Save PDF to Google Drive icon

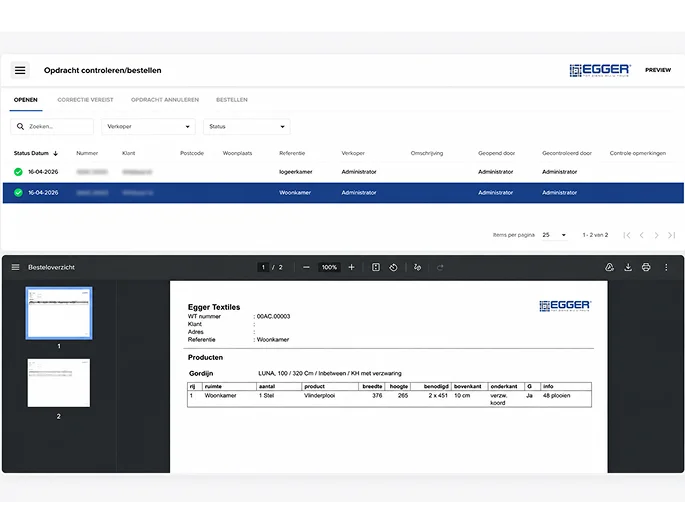tap(609, 267)
